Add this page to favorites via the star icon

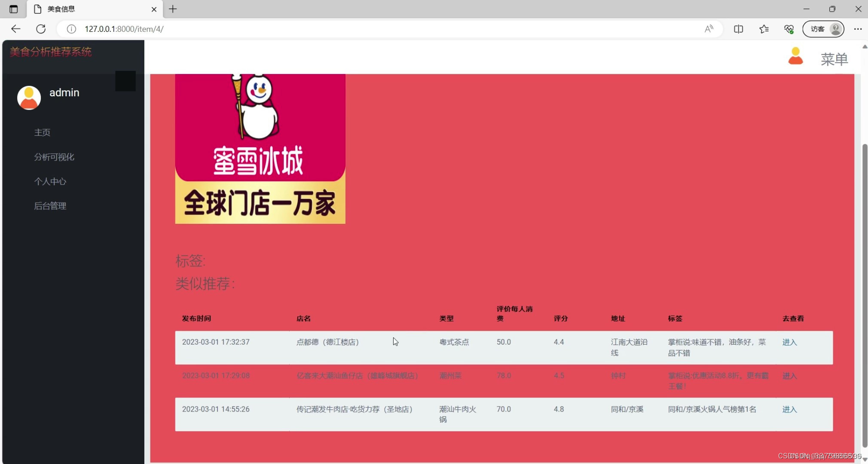764,29
